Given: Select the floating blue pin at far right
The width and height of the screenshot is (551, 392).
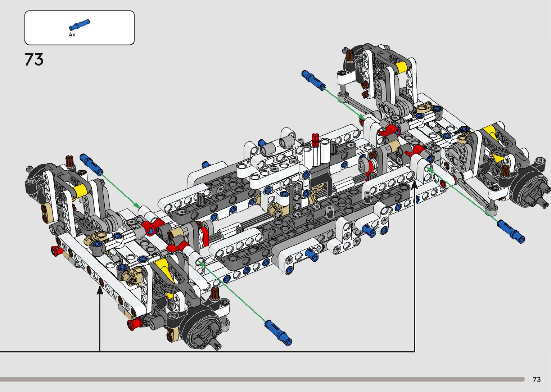Looking at the screenshot, I should pyautogui.click(x=511, y=231).
